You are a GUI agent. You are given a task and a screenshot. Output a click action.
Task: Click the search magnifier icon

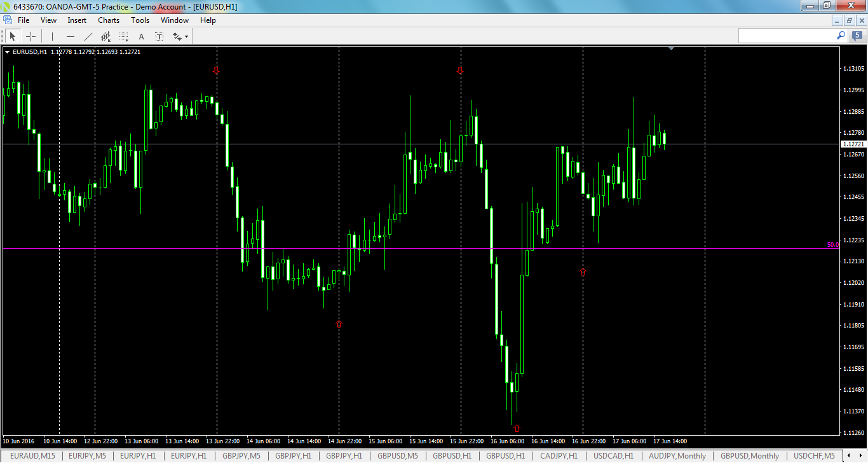840,36
